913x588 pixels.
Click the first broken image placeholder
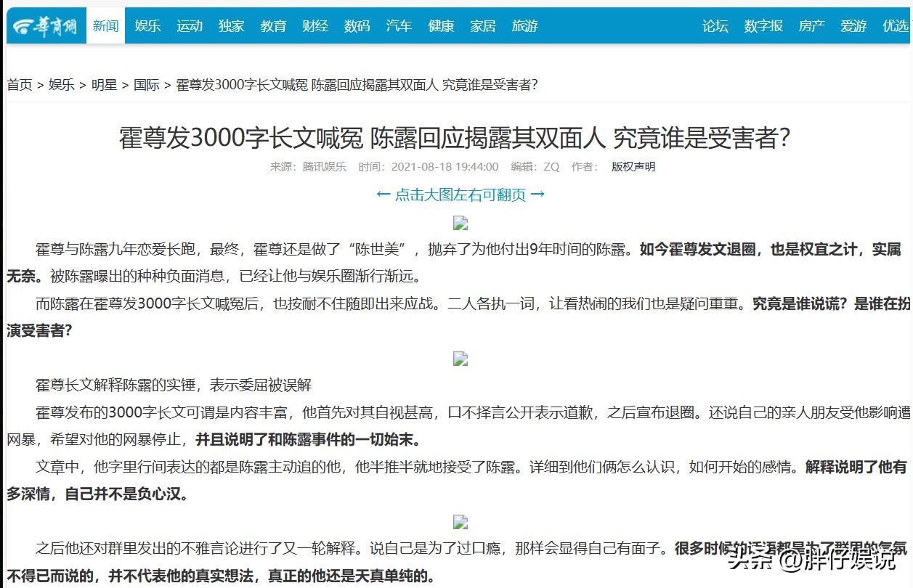click(x=460, y=223)
